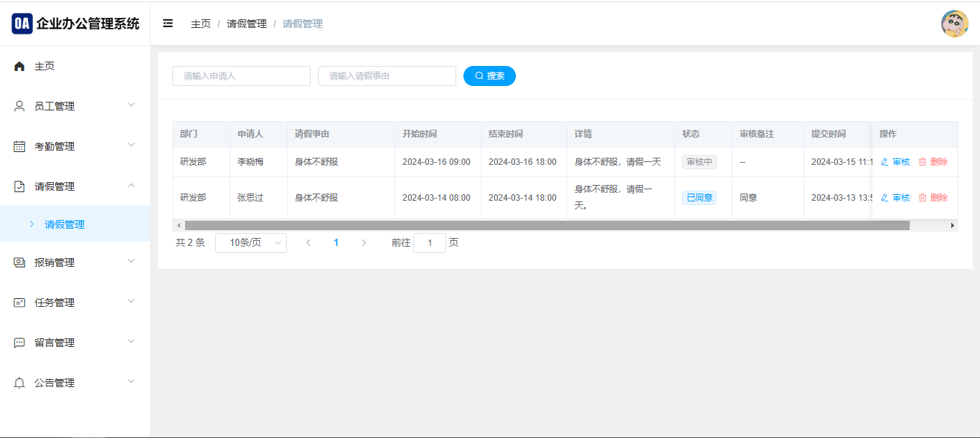
Task: Click the bell icon for 公告管理
Action: coord(19,383)
